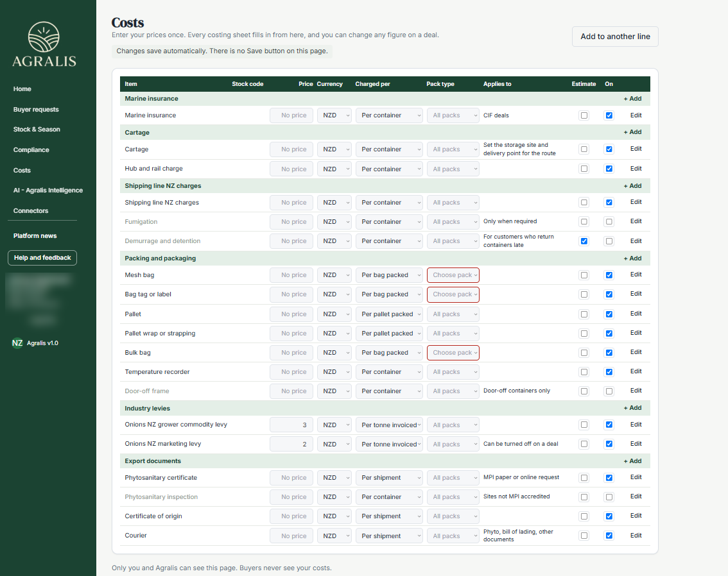Choose pack type for Mesh bag
728x576 pixels.
(453, 275)
